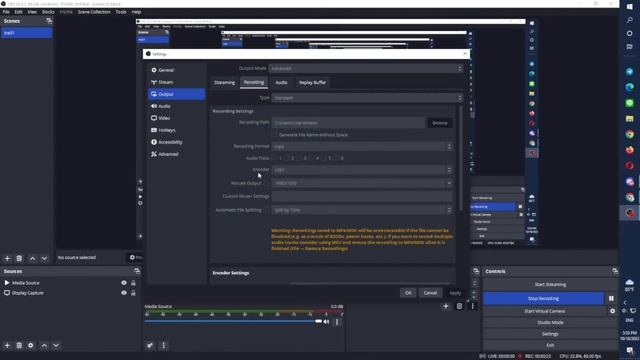The width and height of the screenshot is (640, 360).
Task: Pop out the Scenes dock icon
Action: [49, 21]
